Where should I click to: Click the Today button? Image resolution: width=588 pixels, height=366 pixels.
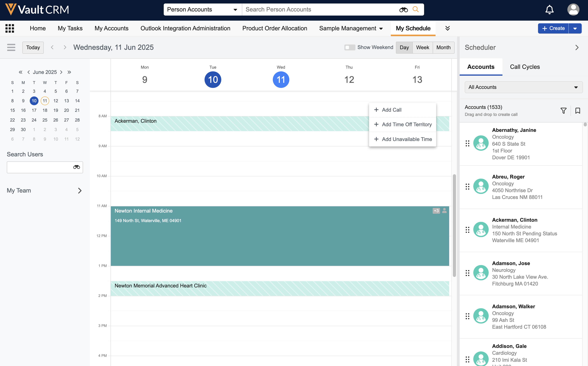33,47
